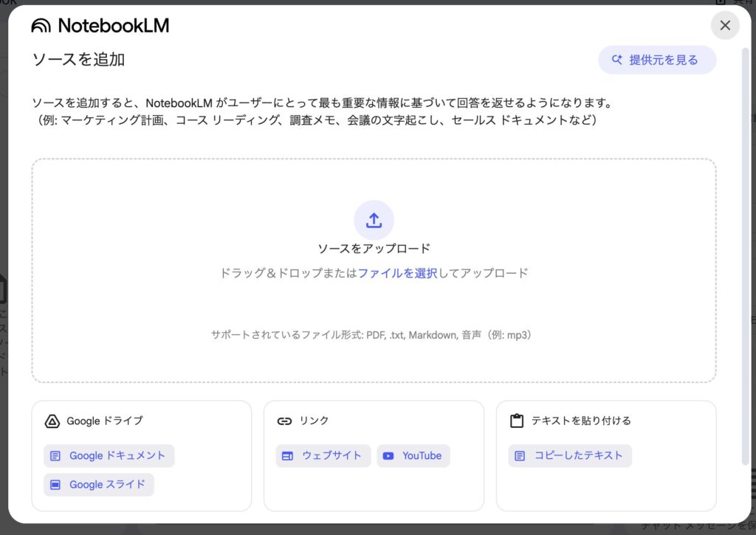Choose コピーしたテキスト option

pos(570,455)
